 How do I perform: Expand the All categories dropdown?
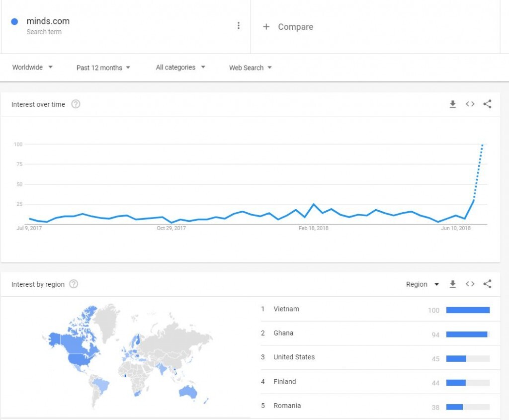coord(180,68)
